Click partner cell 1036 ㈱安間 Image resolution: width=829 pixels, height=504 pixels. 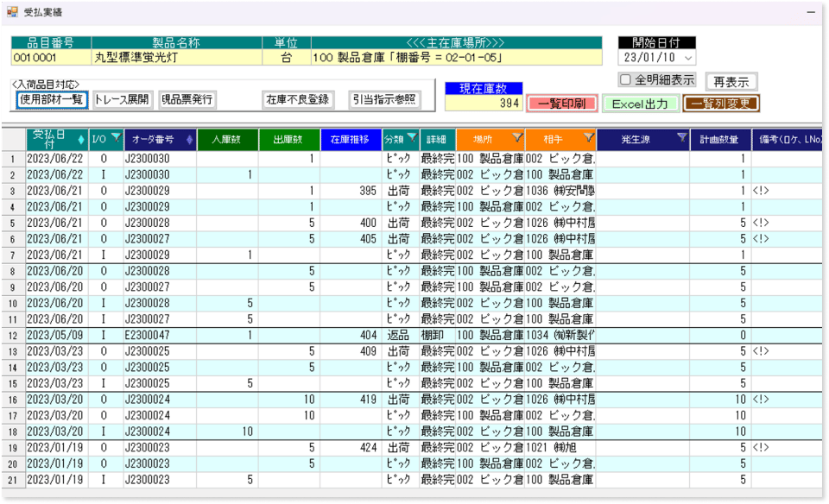pyautogui.click(x=560, y=191)
